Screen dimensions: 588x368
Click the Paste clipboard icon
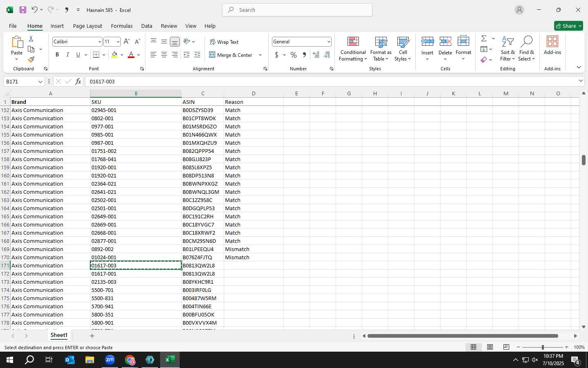coord(17,42)
